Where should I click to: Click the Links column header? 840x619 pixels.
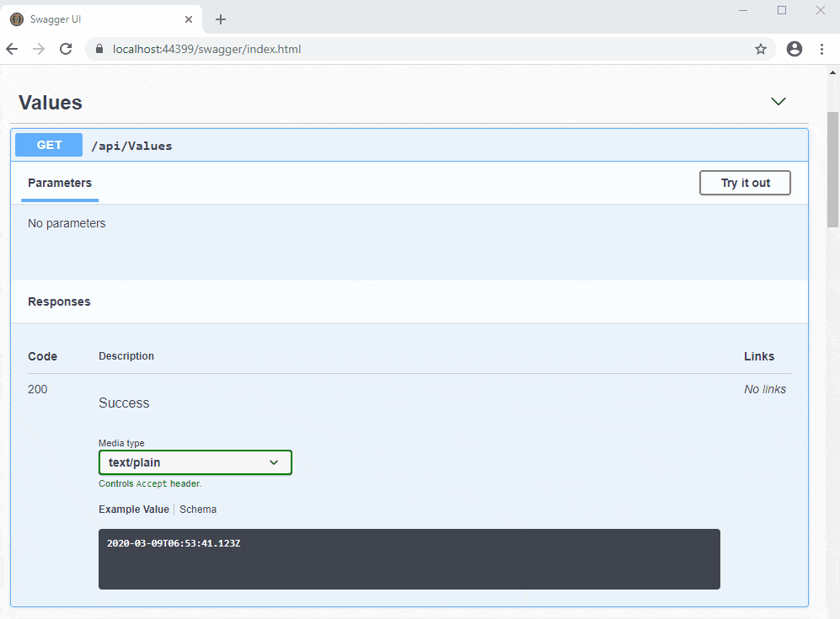click(758, 356)
